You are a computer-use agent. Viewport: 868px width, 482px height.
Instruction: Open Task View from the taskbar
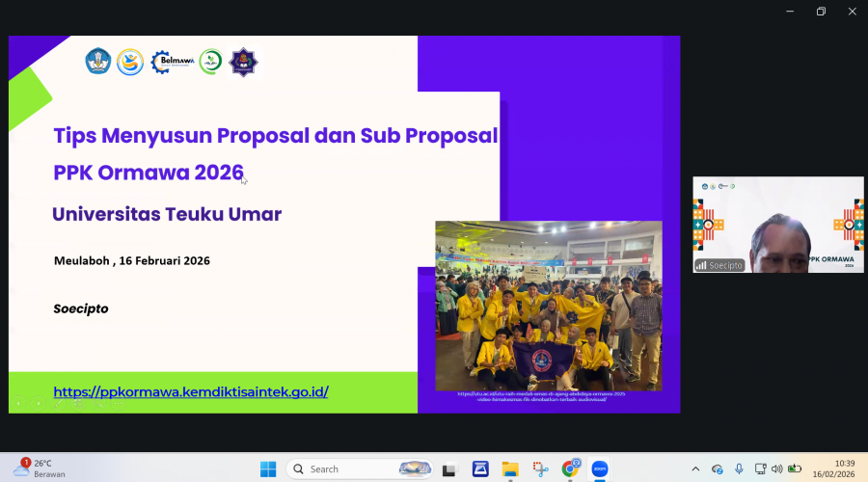(x=448, y=469)
